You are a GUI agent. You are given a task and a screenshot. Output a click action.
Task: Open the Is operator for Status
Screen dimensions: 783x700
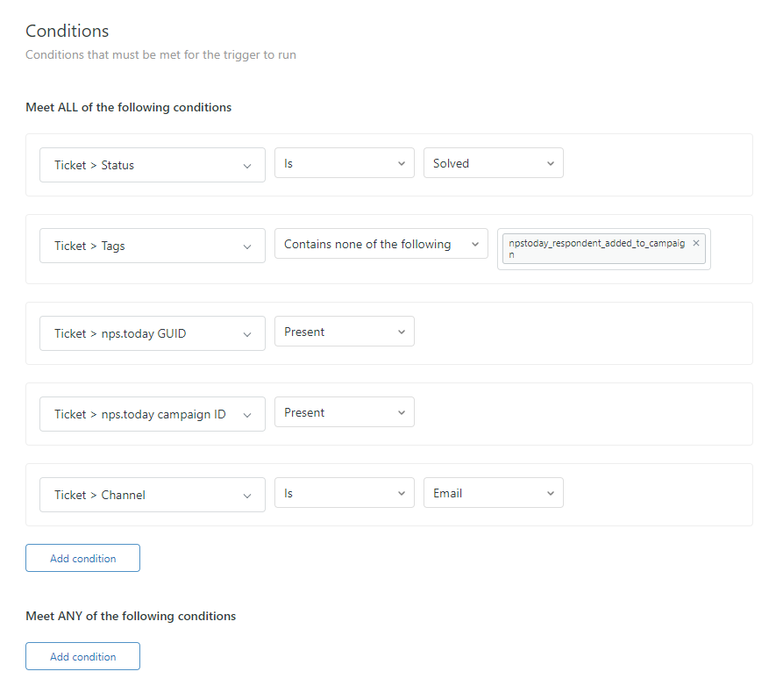tap(344, 163)
